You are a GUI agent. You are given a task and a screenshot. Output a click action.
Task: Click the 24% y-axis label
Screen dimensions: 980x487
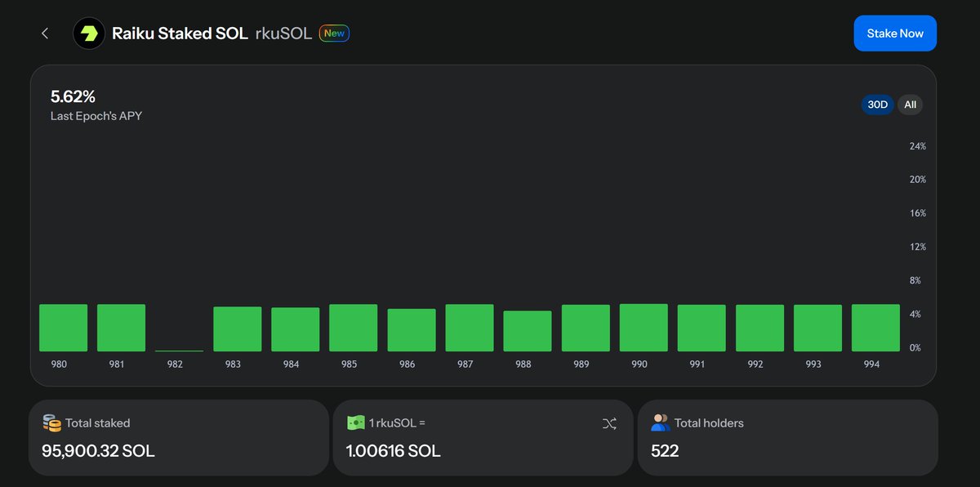click(918, 146)
